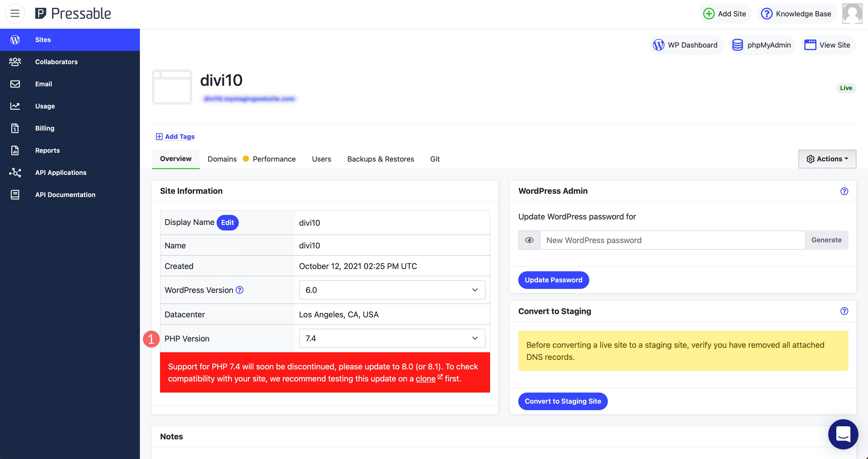Screen dimensions: 868x459
Task: Click the phpMyAdmin icon
Action: (x=738, y=45)
